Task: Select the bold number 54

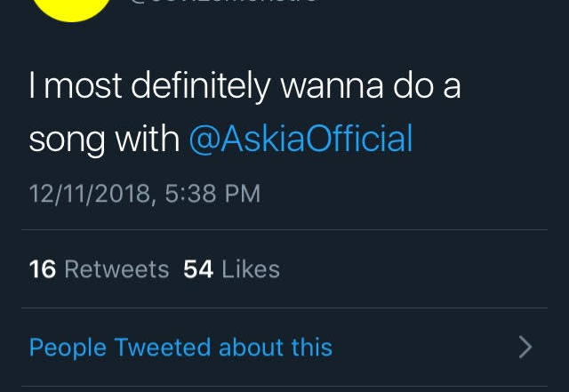Action: click(x=198, y=269)
